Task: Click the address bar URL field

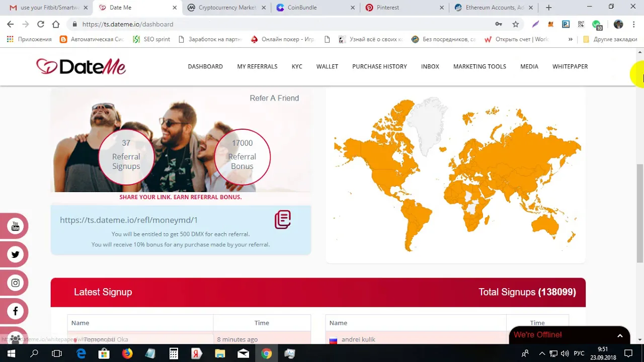Action: point(282,24)
